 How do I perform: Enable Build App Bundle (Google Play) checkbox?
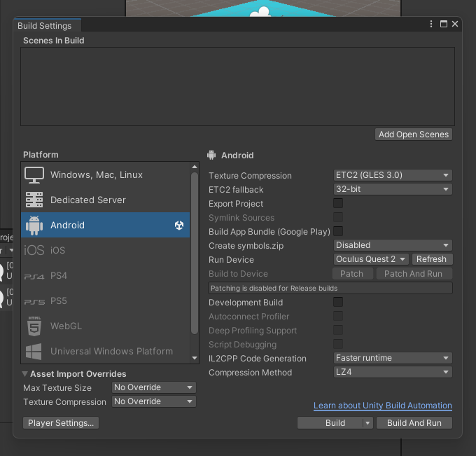click(x=338, y=231)
